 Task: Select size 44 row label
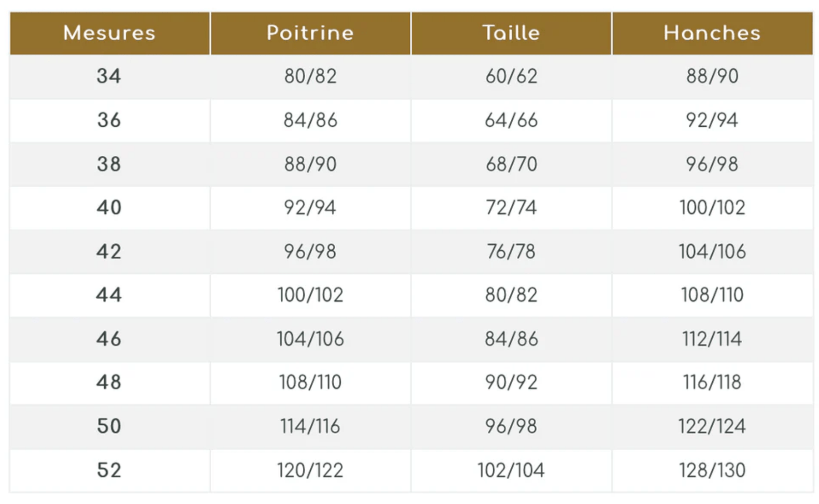coord(109,295)
